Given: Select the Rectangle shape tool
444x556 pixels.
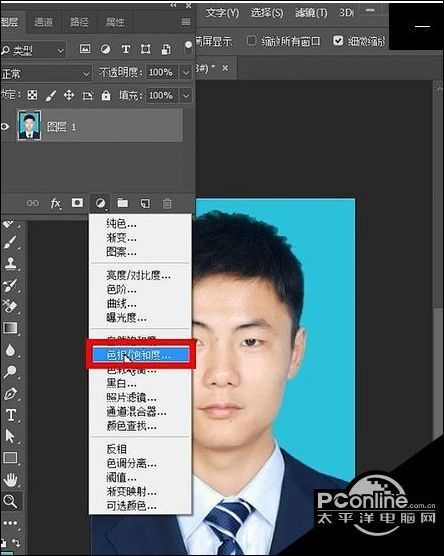Looking at the screenshot, I should [10, 458].
